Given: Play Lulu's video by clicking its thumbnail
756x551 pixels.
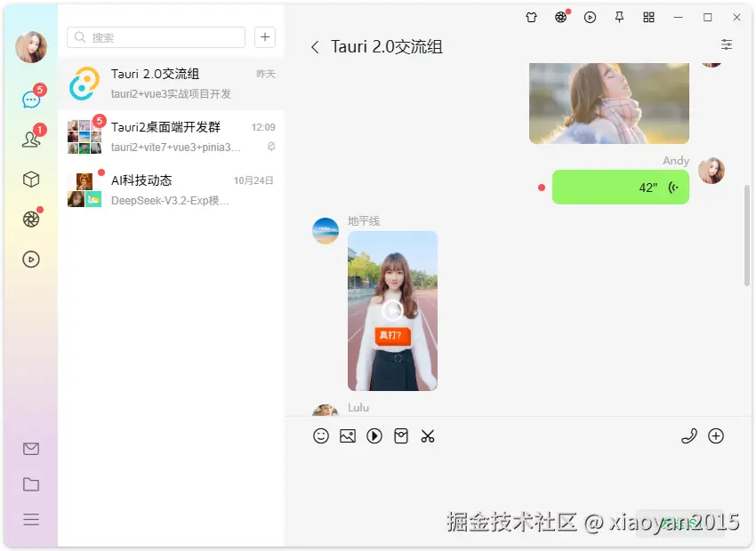Looking at the screenshot, I should pyautogui.click(x=392, y=311).
